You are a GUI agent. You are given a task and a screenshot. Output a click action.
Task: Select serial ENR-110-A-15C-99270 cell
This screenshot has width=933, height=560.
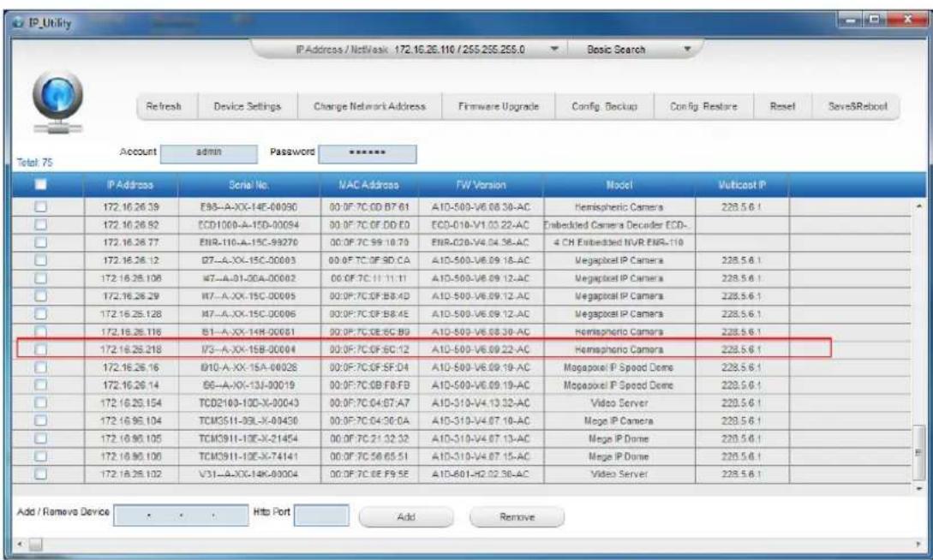tap(248, 242)
